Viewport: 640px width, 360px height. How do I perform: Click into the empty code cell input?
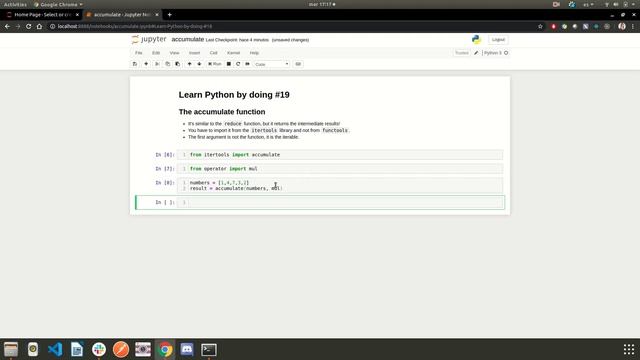(x=345, y=202)
